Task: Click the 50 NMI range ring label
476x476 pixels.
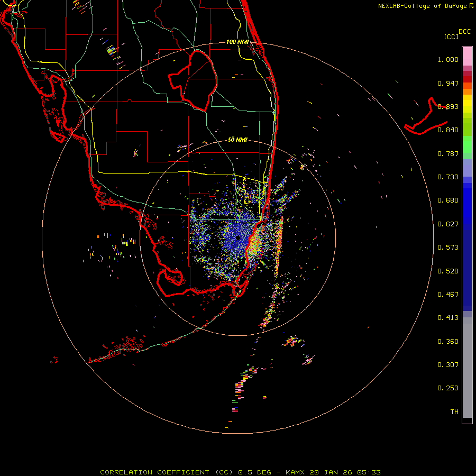Action: click(237, 140)
